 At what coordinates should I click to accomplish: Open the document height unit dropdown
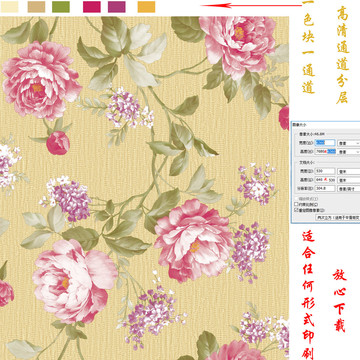[x=349, y=180]
